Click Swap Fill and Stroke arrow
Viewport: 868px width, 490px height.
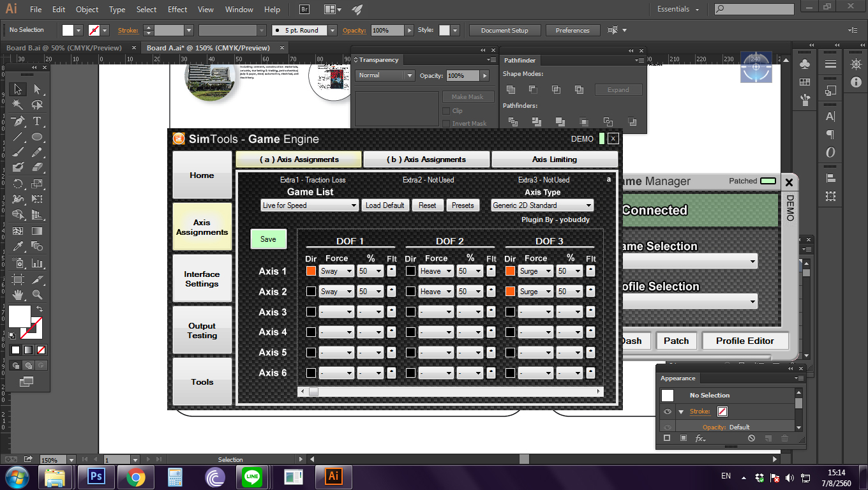click(40, 309)
